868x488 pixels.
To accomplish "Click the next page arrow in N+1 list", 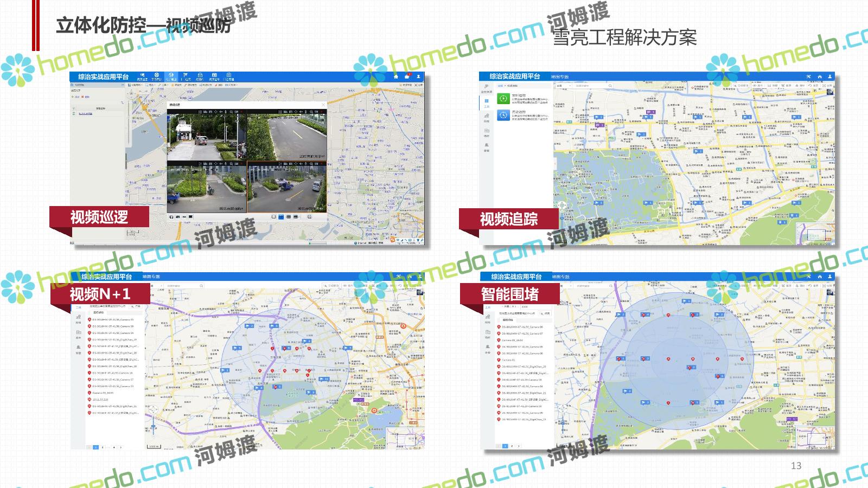I will [x=120, y=447].
